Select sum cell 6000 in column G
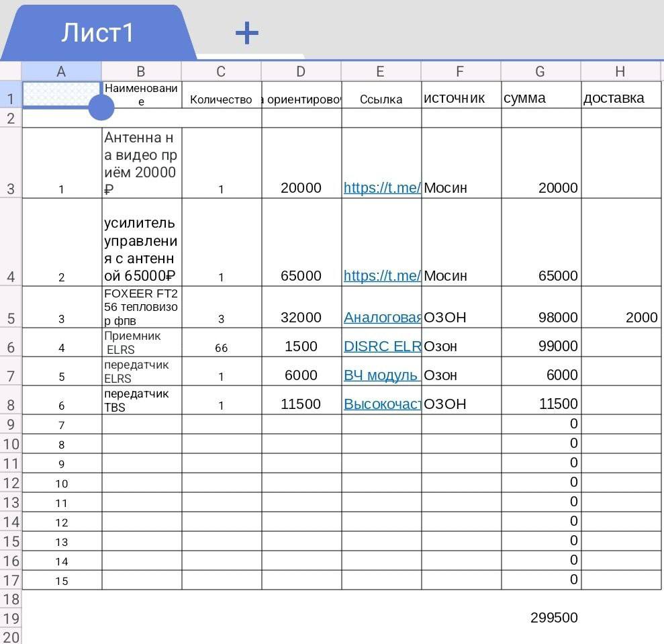664x644 pixels. click(541, 371)
